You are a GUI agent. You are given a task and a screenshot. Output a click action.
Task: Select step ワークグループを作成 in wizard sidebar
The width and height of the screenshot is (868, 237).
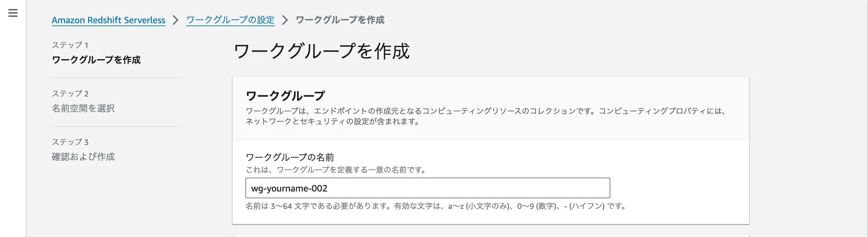click(x=96, y=60)
